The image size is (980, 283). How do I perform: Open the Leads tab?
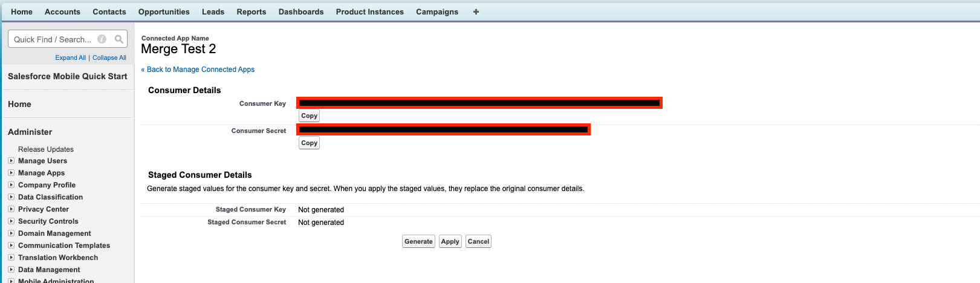click(213, 11)
